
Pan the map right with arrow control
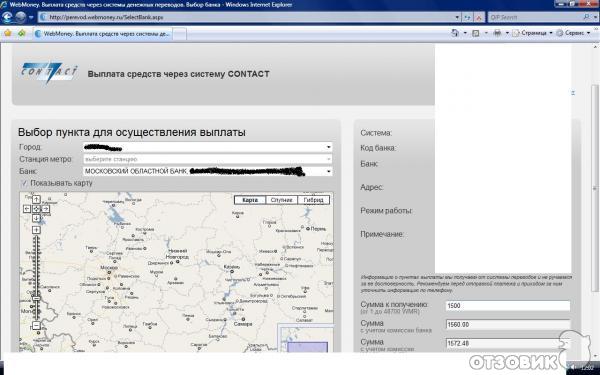tap(46, 209)
